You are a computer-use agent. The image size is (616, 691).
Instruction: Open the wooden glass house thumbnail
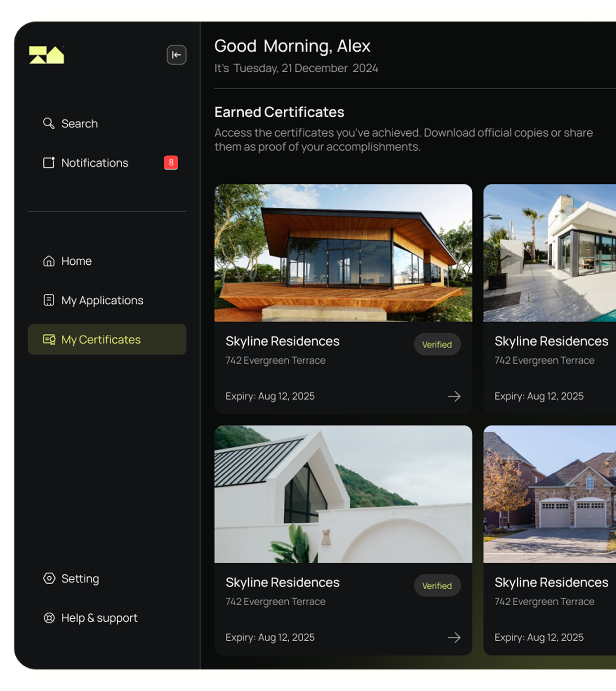pyautogui.click(x=343, y=253)
